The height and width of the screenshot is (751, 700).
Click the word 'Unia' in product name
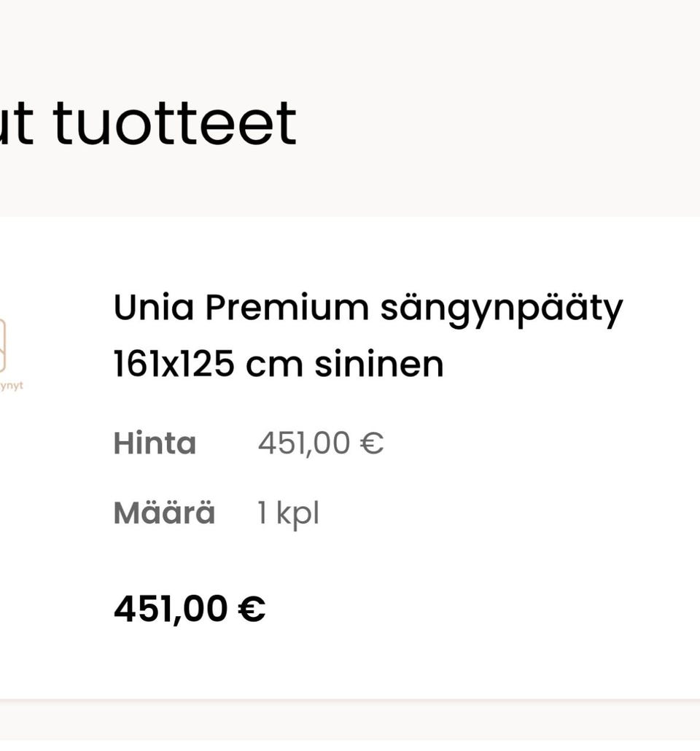coord(153,308)
